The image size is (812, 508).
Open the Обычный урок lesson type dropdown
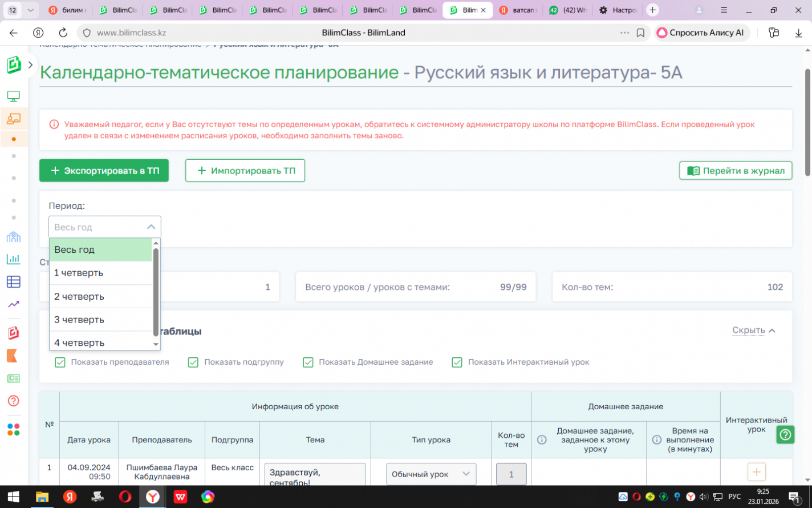coord(431,474)
